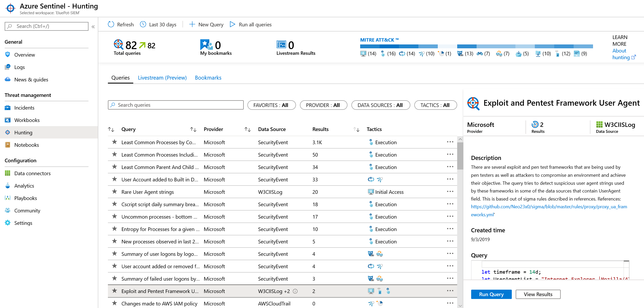The image size is (644, 308).
Task: Open the Last 30 days time picker
Action: 158,24
